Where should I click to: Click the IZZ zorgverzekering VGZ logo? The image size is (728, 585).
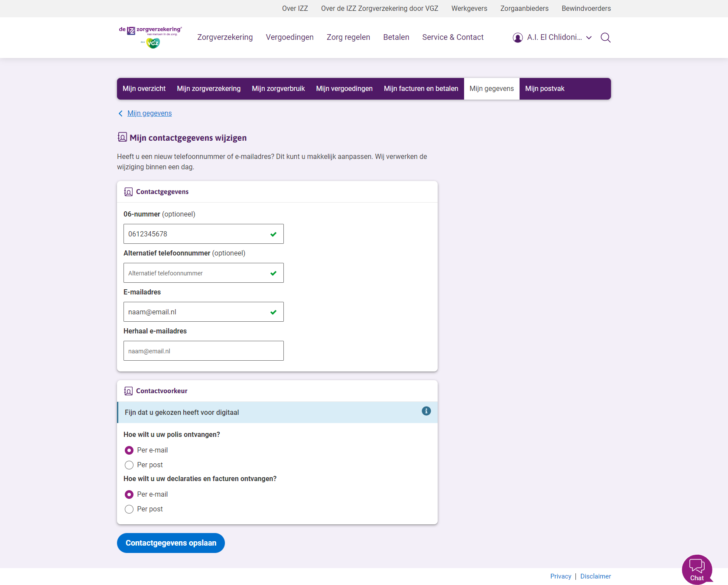click(x=150, y=37)
